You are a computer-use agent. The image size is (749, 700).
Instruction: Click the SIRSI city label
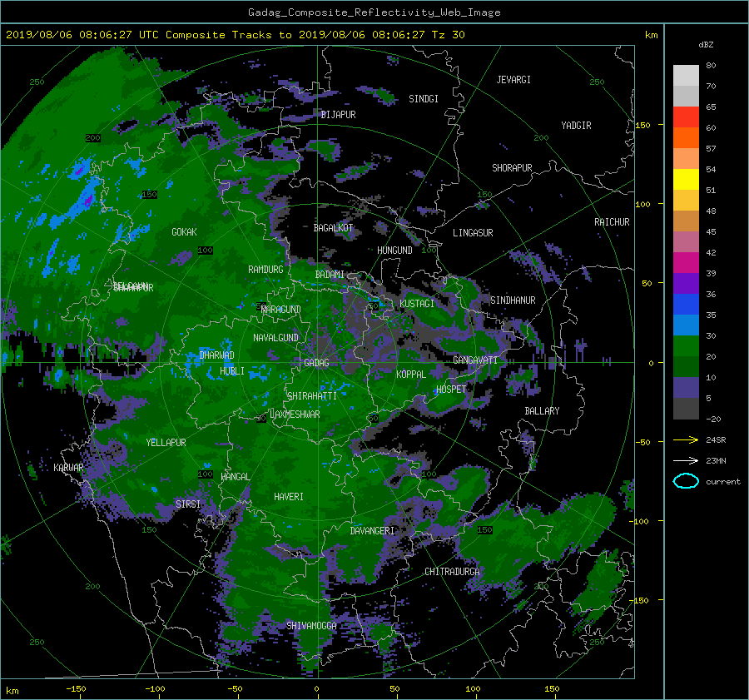click(x=188, y=504)
